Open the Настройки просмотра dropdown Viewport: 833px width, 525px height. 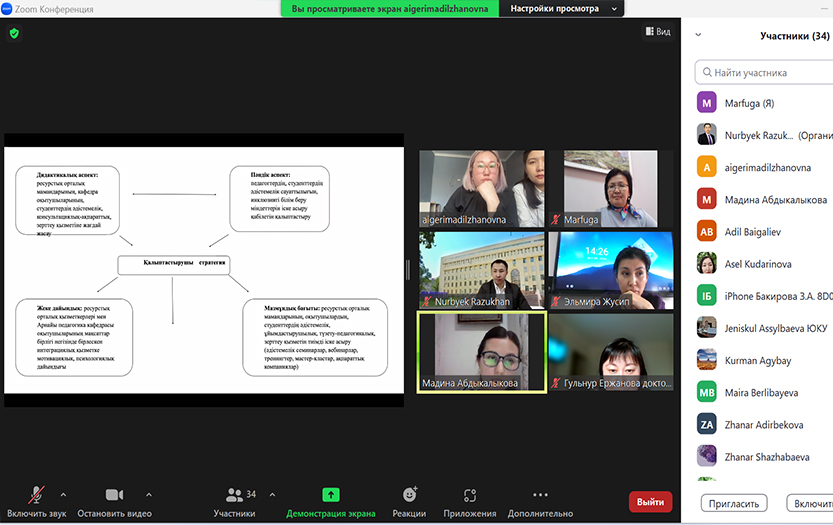pyautogui.click(x=561, y=9)
